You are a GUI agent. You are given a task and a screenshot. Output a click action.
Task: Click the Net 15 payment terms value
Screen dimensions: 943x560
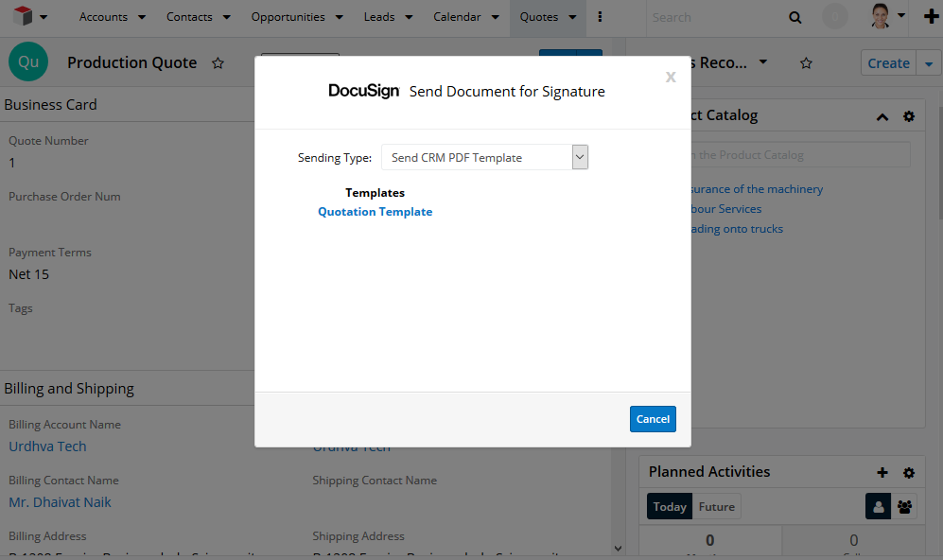[x=29, y=274]
